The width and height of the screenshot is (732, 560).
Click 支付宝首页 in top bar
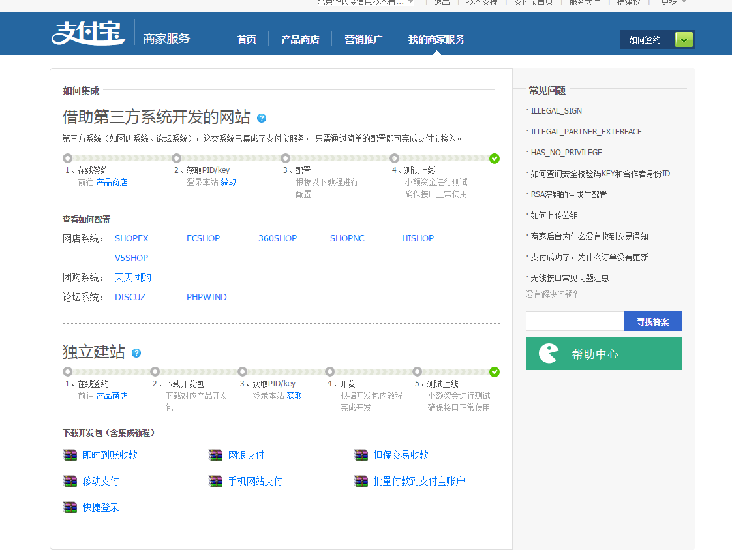(x=533, y=3)
